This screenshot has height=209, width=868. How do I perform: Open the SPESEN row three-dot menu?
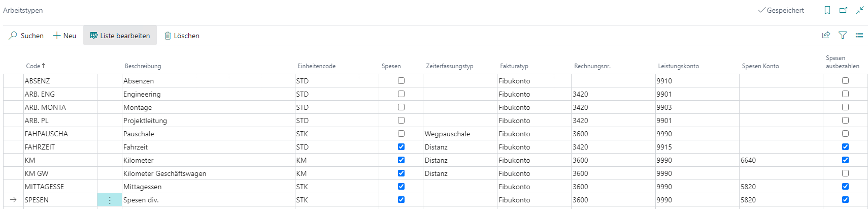click(x=110, y=200)
